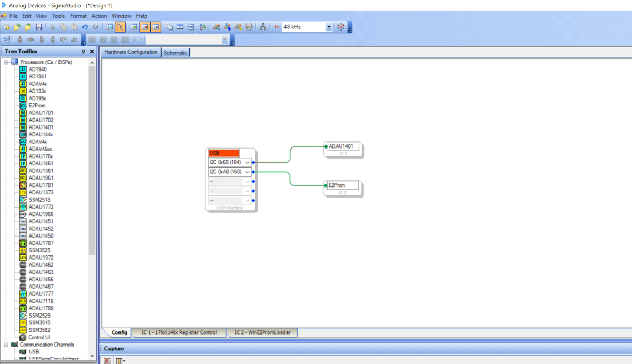This screenshot has height=364, width=632.
Task: Open the Edit menu
Action: (26, 16)
